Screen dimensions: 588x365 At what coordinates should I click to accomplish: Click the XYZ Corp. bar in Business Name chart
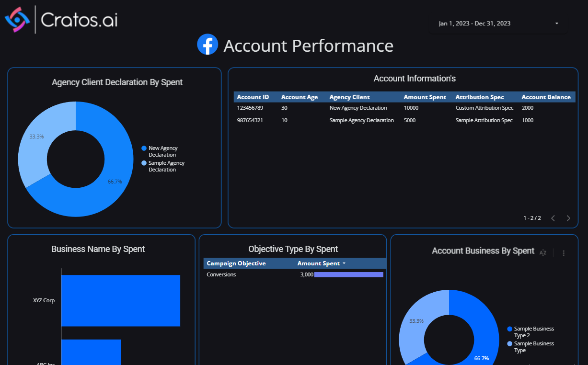(121, 300)
